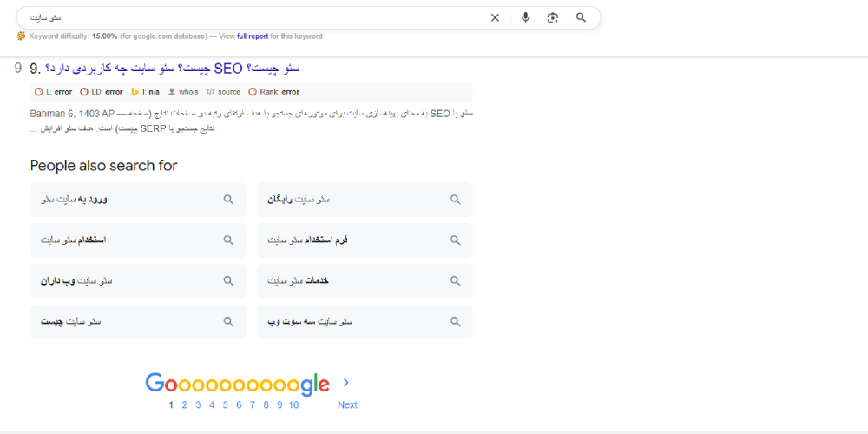Jump to results page 10
The image size is (868, 434).
click(x=293, y=404)
